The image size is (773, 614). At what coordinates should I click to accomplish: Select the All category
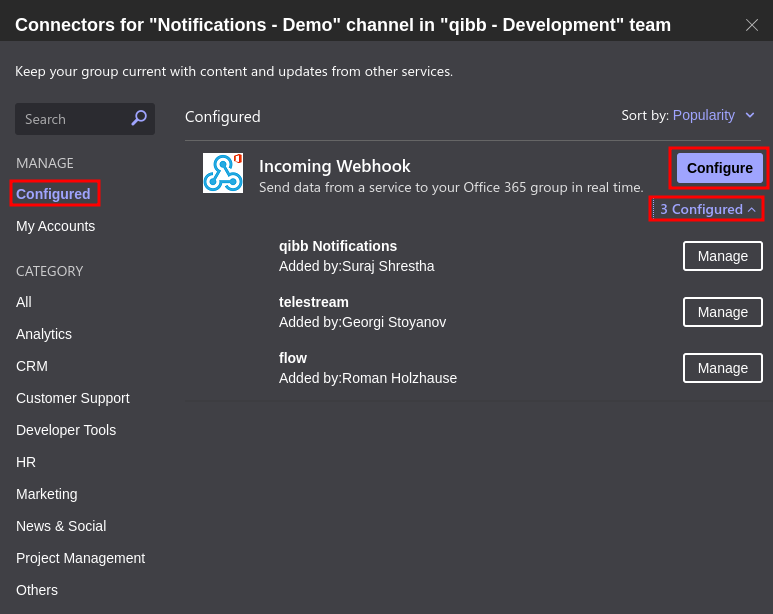point(24,302)
